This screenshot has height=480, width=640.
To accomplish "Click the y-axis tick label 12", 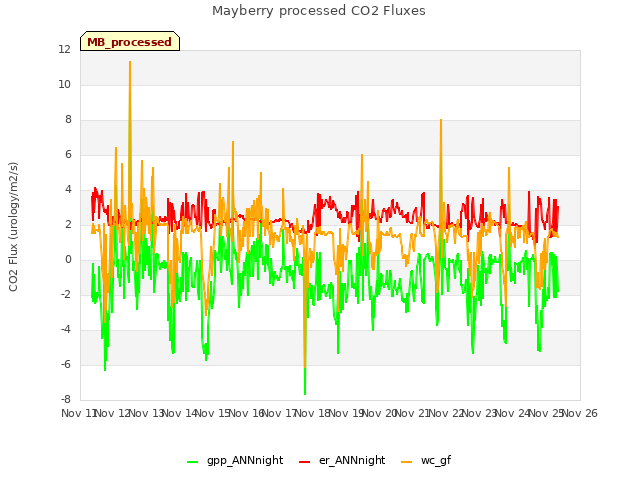I will tap(64, 50).
